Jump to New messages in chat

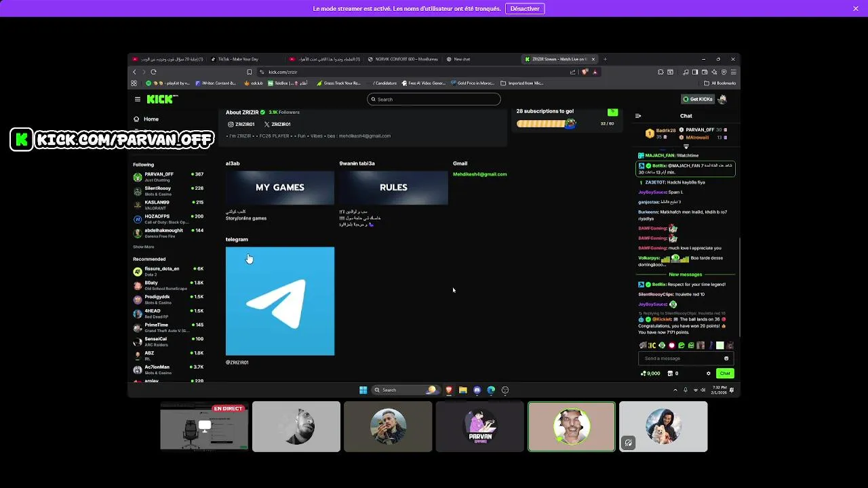tap(685, 274)
